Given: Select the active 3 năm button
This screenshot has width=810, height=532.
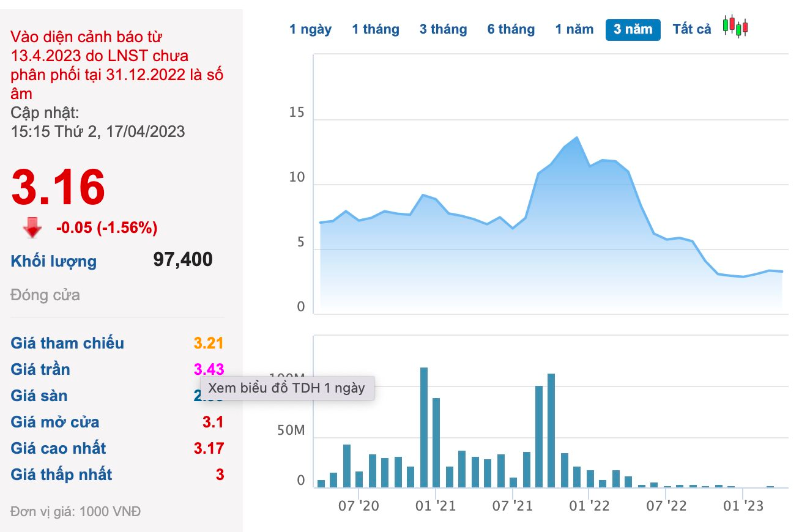Looking at the screenshot, I should pos(633,29).
